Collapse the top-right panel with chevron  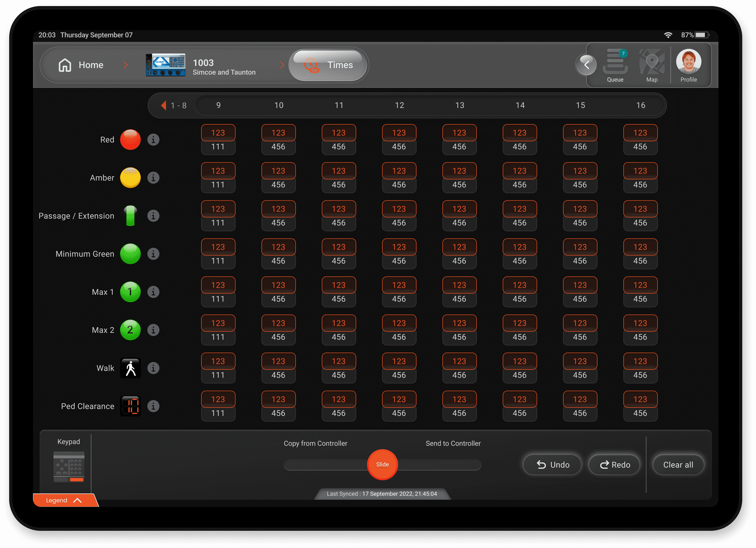586,65
